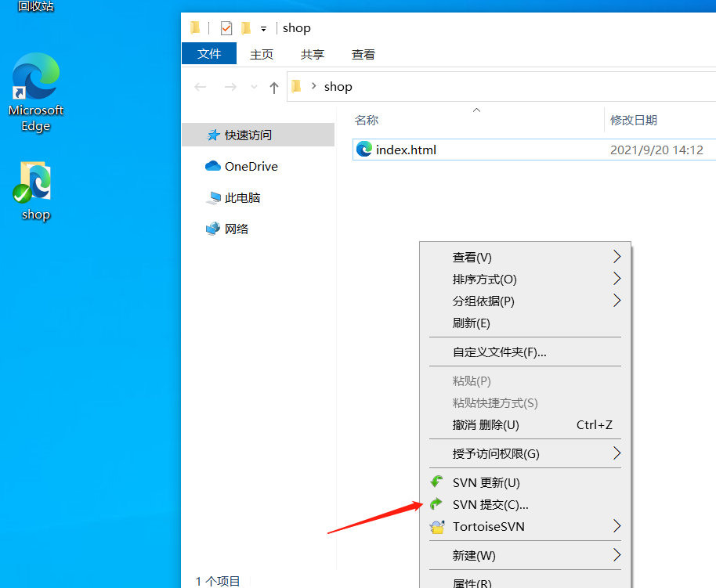The width and height of the screenshot is (716, 588).
Task: Open 新建(W) context menu item
Action: [x=525, y=555]
